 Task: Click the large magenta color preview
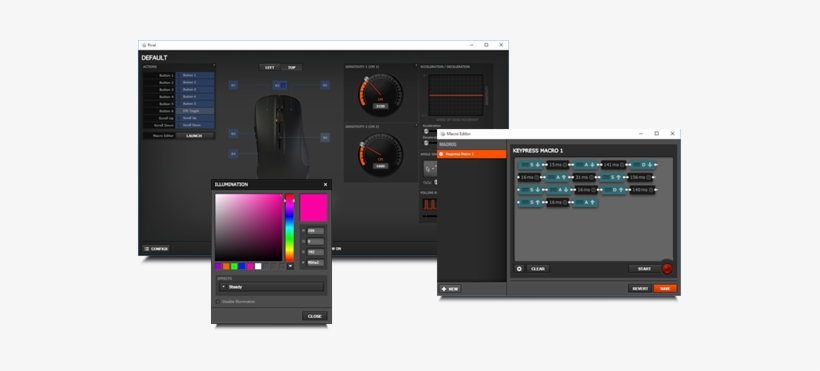click(x=314, y=208)
